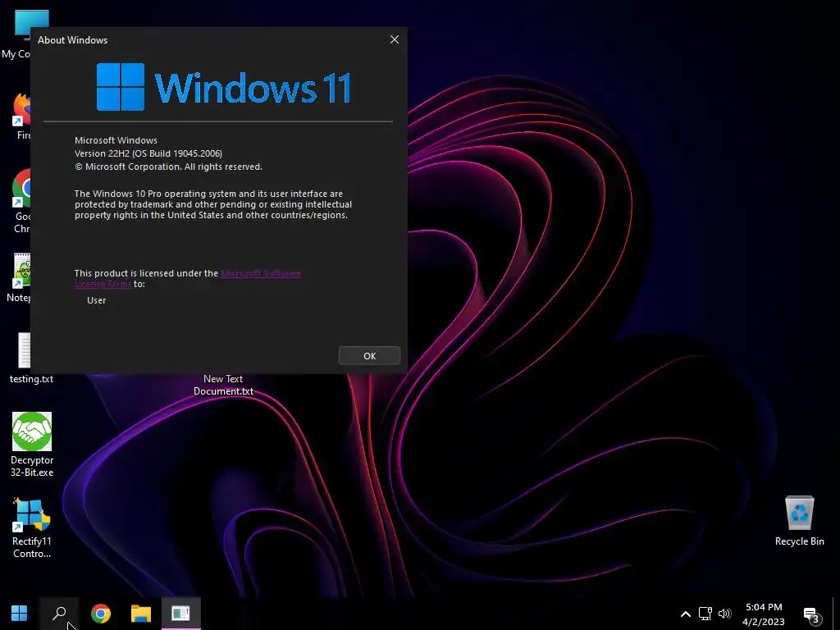Screen dimensions: 840x630
Task: Close the About Windows dialog
Action: pyautogui.click(x=395, y=39)
